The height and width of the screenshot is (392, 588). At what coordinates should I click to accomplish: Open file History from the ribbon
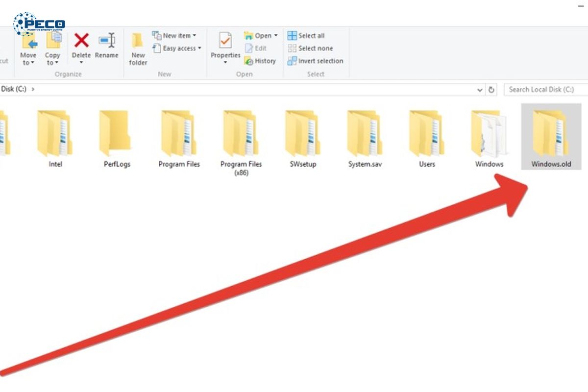260,61
